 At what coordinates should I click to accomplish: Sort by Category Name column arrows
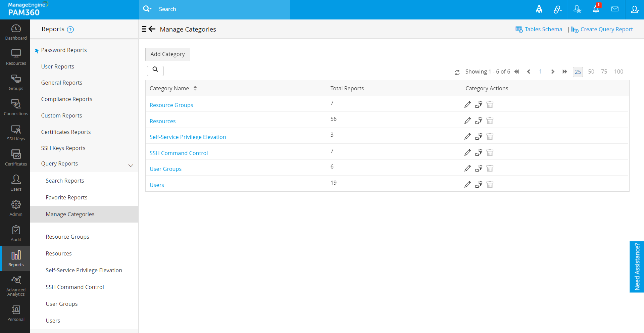pos(195,88)
